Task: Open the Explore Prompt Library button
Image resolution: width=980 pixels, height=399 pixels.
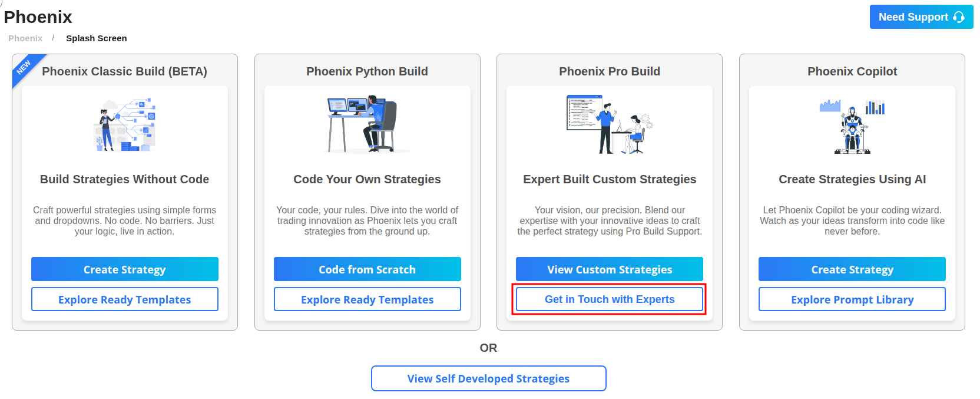Action: pos(852,299)
